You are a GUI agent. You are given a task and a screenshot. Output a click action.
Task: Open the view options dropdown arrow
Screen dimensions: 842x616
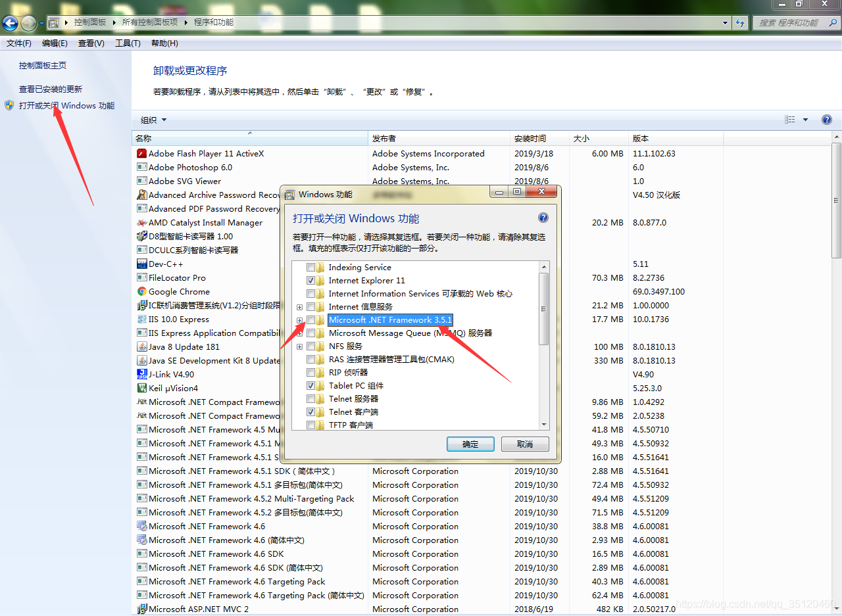pyautogui.click(x=805, y=120)
